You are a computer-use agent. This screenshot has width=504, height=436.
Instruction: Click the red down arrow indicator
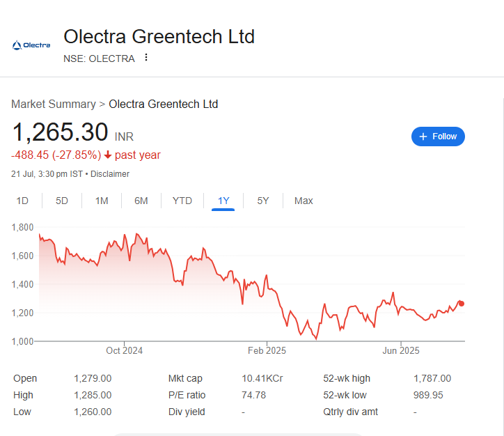coord(108,155)
